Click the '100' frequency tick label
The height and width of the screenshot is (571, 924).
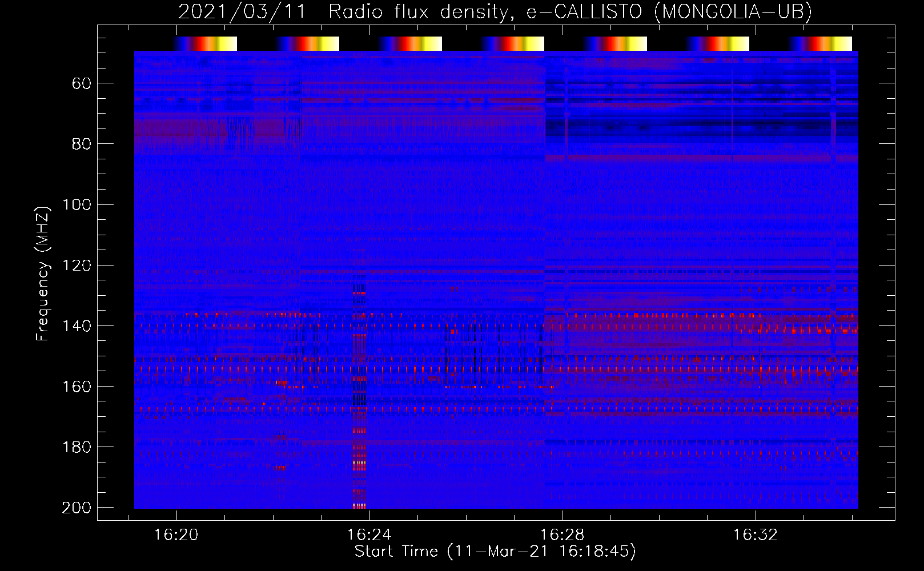tap(77, 204)
